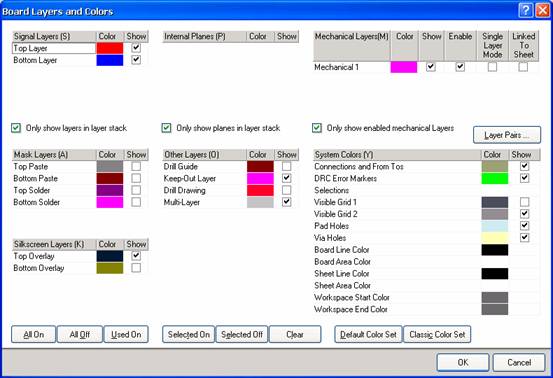Image resolution: width=553 pixels, height=378 pixels.
Task: Enable Linked To Sheet for Mechanical 1
Action: coord(523,67)
